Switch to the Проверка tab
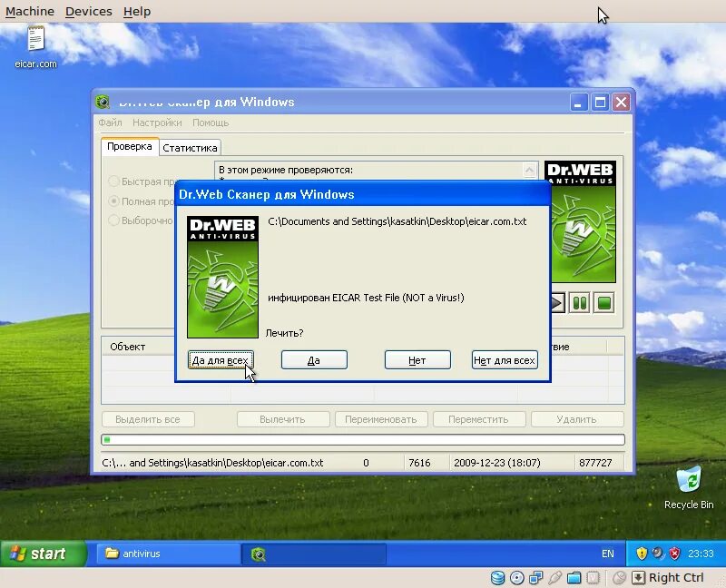 (130, 147)
